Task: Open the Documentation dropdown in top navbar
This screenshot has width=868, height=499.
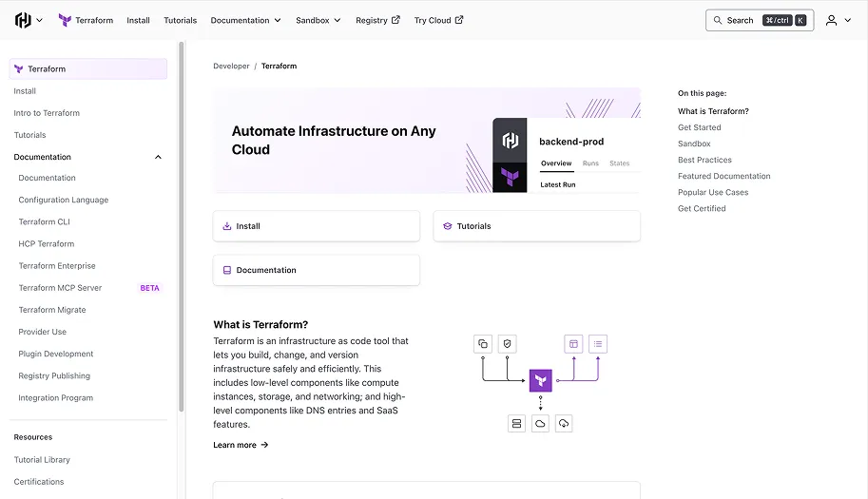Action: [x=246, y=20]
